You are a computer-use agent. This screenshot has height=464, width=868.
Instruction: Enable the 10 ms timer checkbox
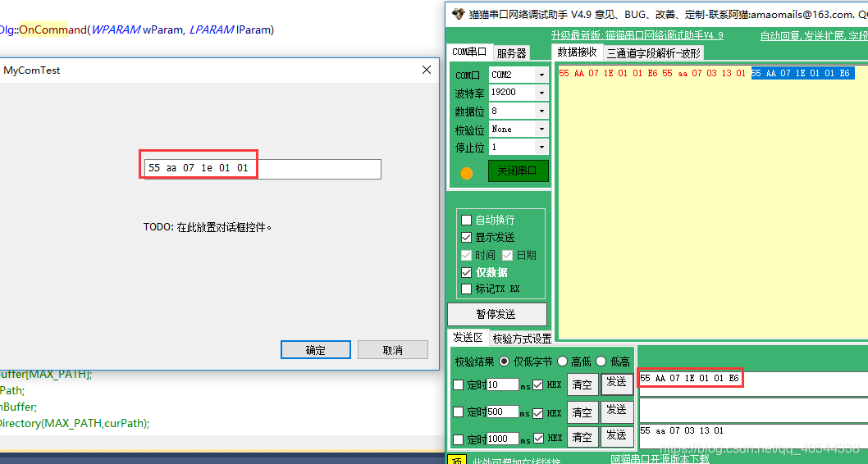click(x=458, y=385)
